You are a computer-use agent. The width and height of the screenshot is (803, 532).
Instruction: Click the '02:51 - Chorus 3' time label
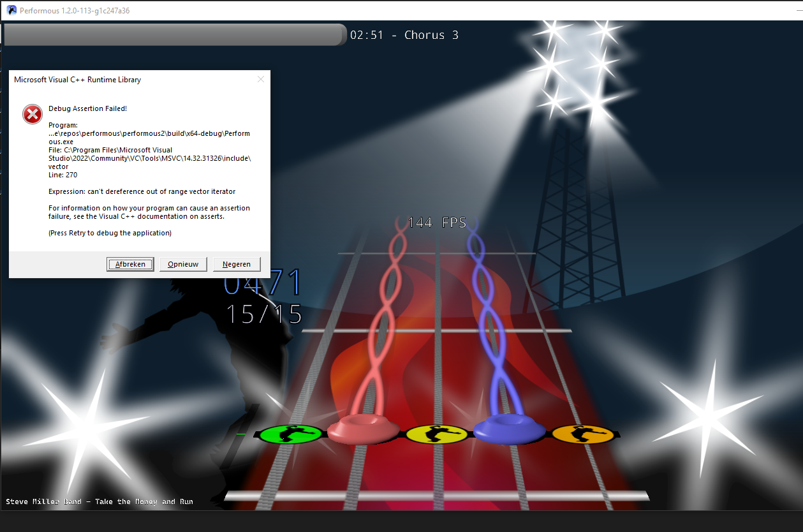pyautogui.click(x=404, y=35)
